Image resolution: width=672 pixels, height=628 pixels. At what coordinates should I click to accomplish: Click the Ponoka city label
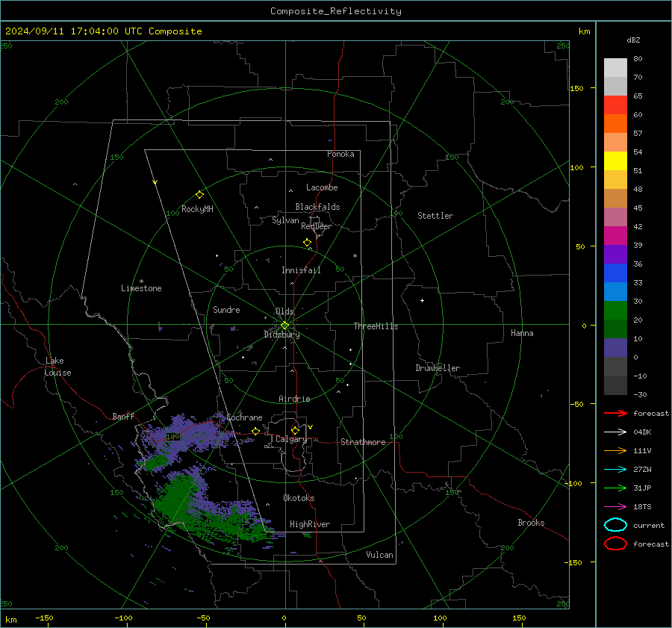[x=340, y=154]
